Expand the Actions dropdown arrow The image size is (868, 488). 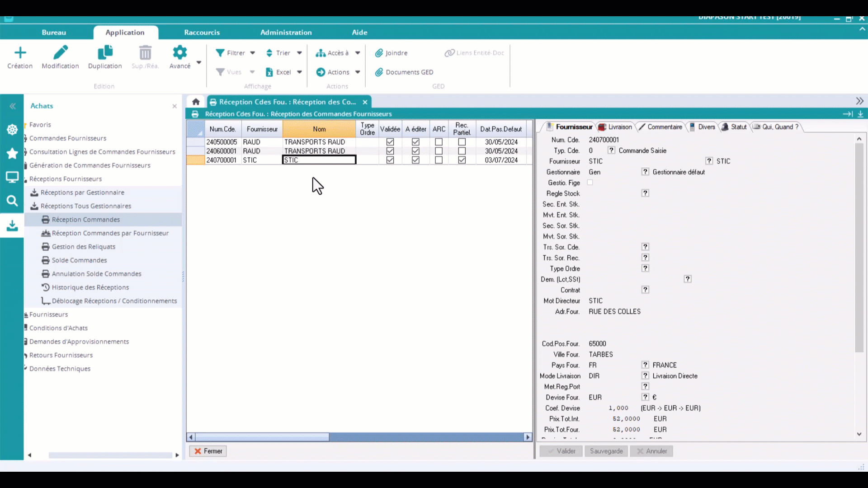[358, 72]
